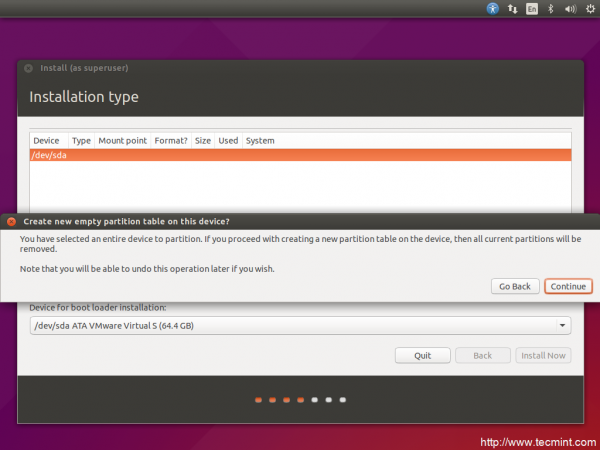Open the accessibility menu in top bar
The height and width of the screenshot is (450, 600).
493,8
